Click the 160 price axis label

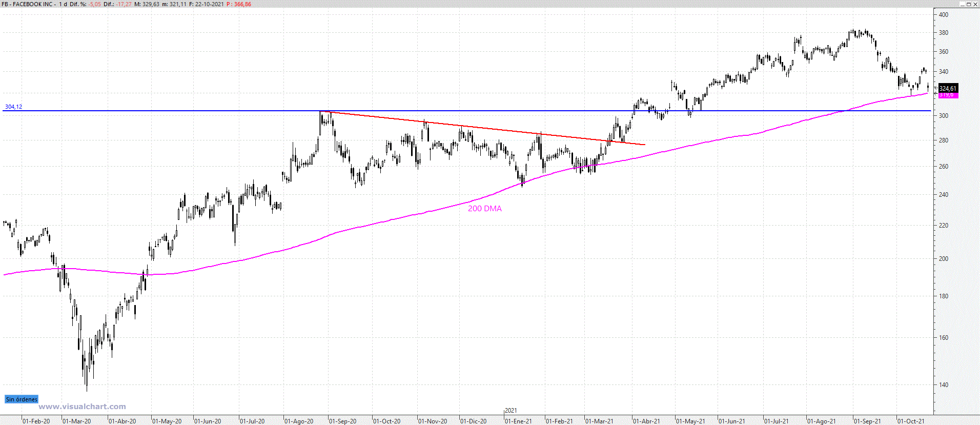coord(944,338)
